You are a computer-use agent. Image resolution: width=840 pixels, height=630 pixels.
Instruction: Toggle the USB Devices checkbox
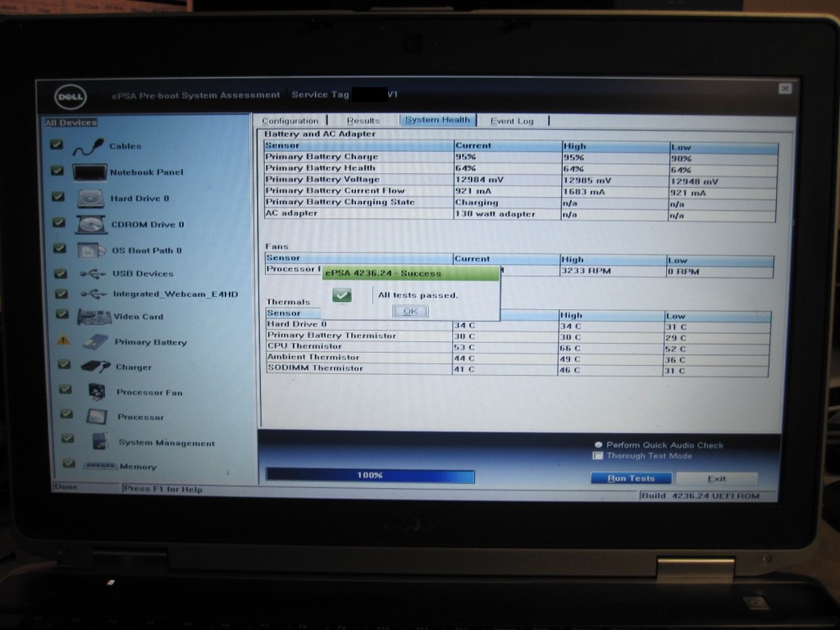pyautogui.click(x=61, y=273)
